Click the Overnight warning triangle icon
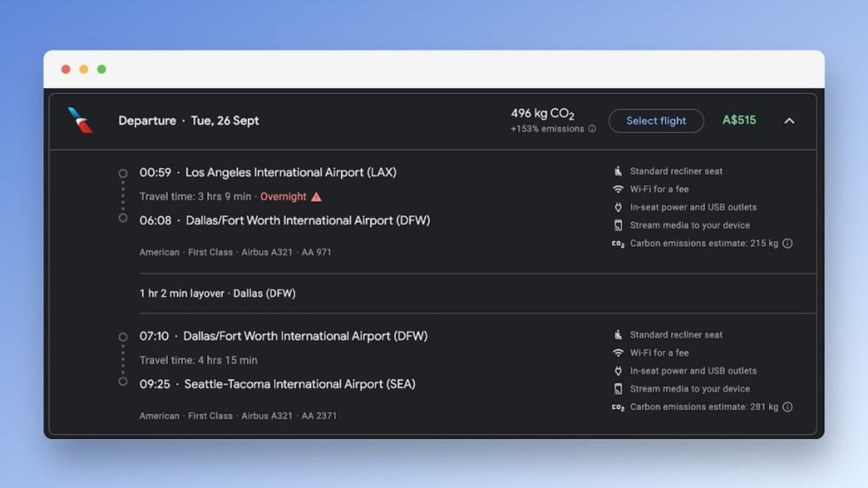Viewport: 868px width, 488px height. point(316,197)
